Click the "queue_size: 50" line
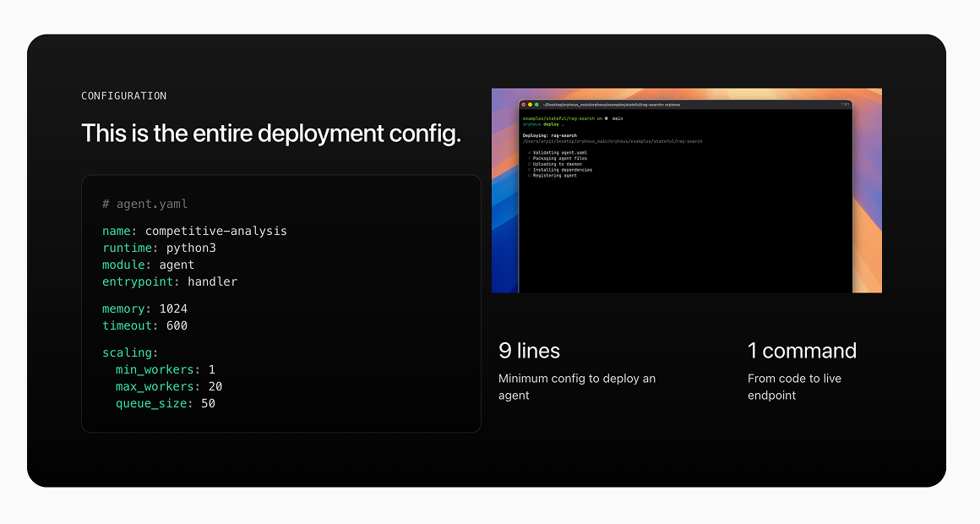Screen dimensions: 980x524 click(x=166, y=403)
